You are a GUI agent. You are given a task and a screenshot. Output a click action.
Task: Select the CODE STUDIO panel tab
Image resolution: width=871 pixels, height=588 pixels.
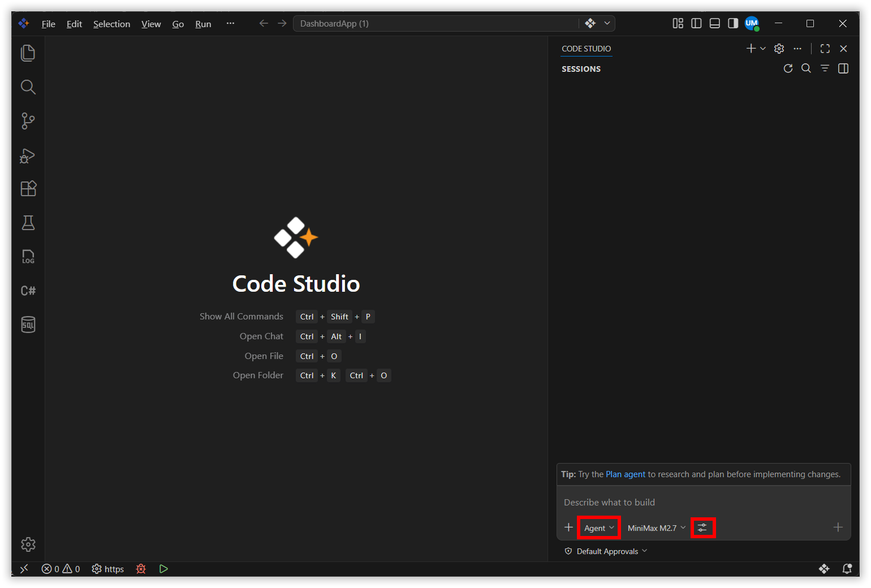586,49
